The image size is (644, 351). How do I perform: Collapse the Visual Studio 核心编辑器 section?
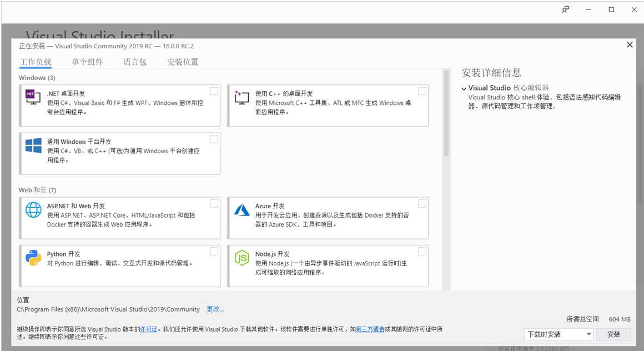464,88
